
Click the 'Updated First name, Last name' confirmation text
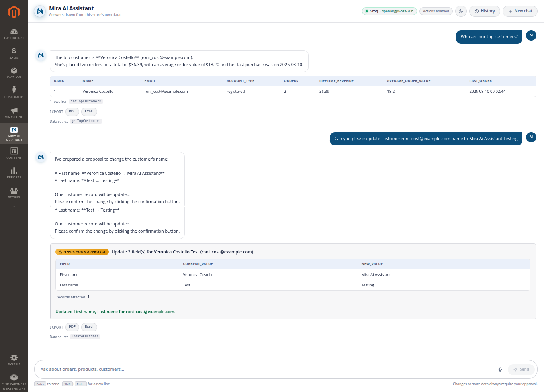(x=115, y=312)
